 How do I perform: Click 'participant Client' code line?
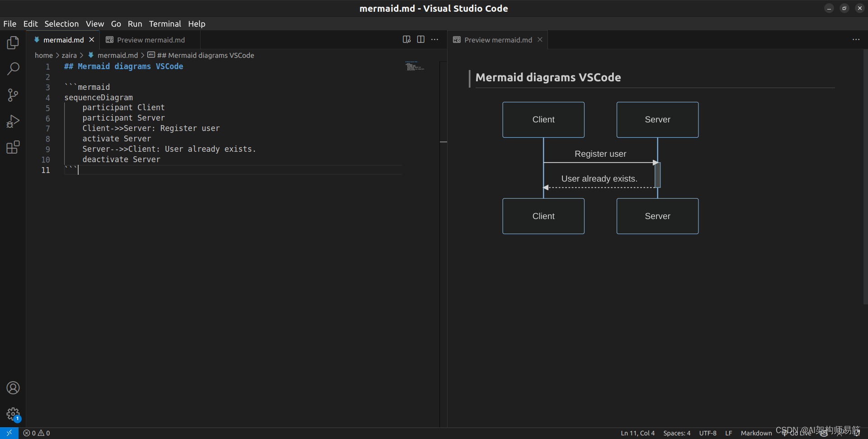(x=123, y=107)
